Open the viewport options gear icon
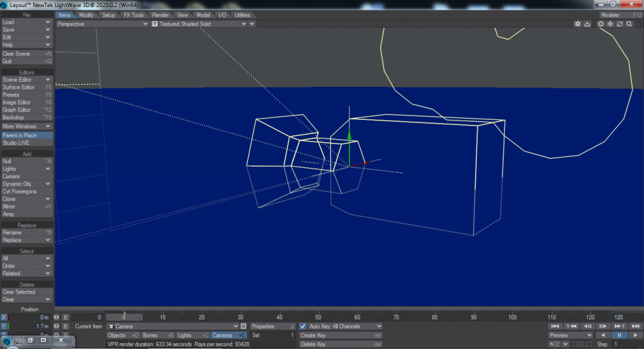Viewport: 644px width, 349px height. tap(578, 24)
